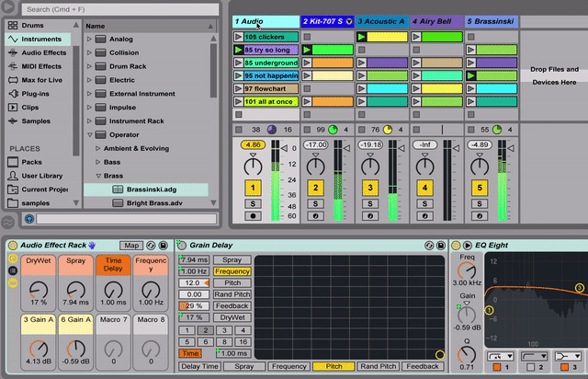Show the rack Macro controls view
Image resolution: width=588 pixels, height=379 pixels.
pyautogui.click(x=13, y=258)
